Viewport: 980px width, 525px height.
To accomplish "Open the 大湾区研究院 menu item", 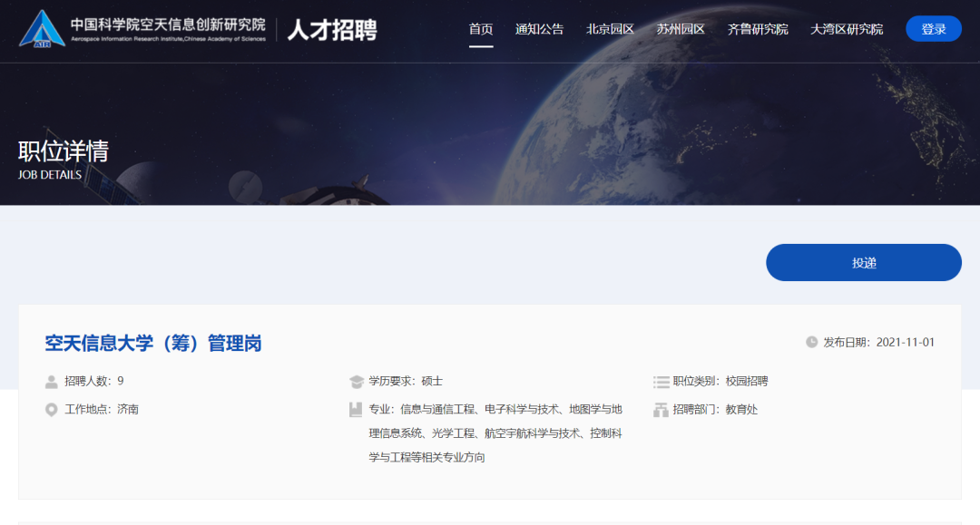I will (847, 29).
